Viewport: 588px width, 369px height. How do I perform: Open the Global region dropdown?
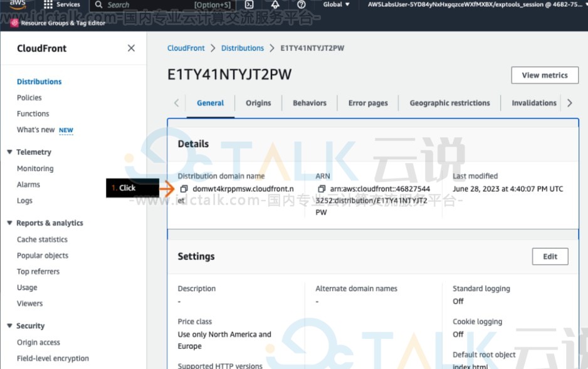point(337,4)
